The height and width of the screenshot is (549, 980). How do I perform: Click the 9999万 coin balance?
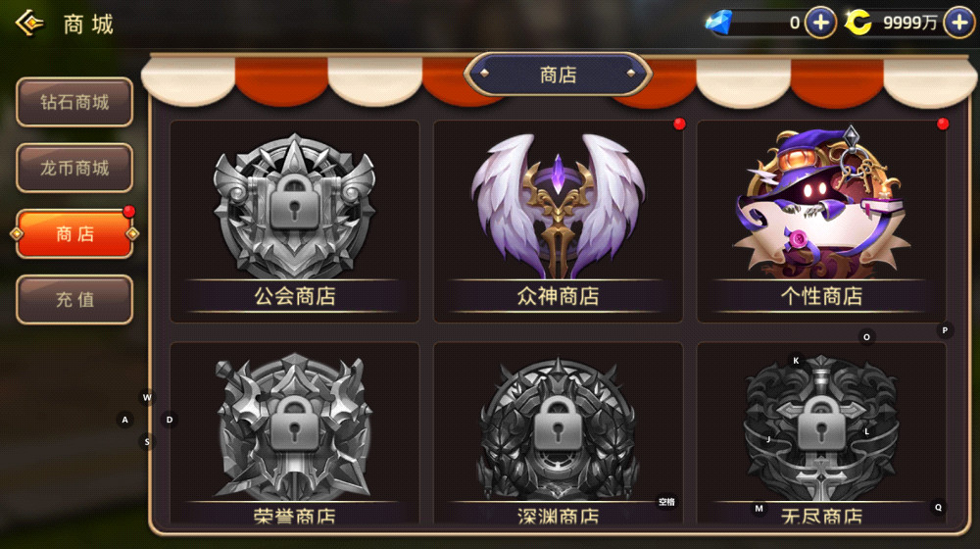click(909, 24)
